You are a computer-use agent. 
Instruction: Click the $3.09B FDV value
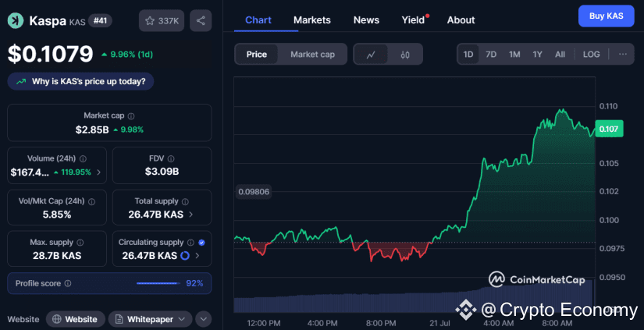click(162, 172)
